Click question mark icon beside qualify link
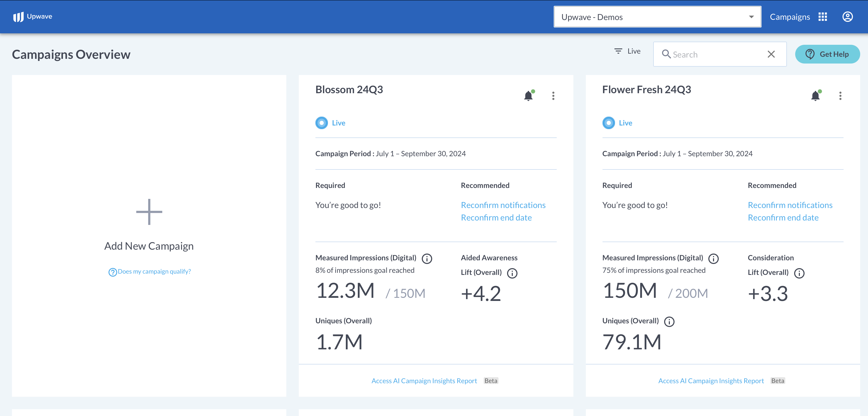The width and height of the screenshot is (868, 416). 113,272
